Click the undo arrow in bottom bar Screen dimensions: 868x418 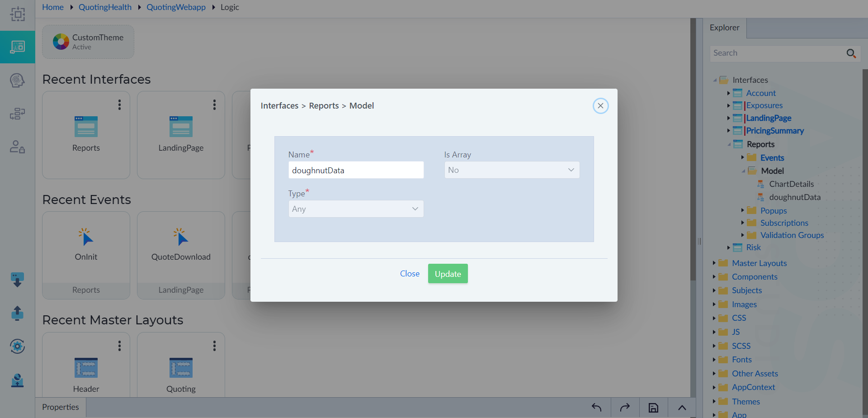[596, 408]
